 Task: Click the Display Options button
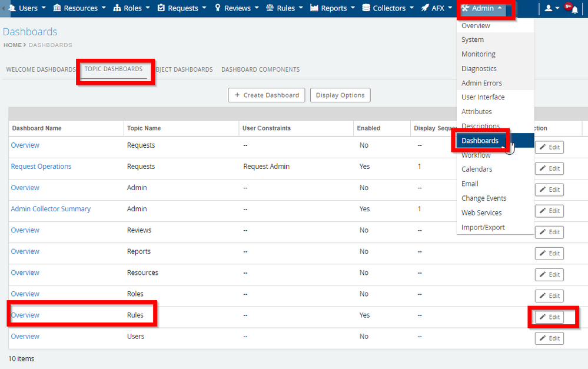[340, 95]
